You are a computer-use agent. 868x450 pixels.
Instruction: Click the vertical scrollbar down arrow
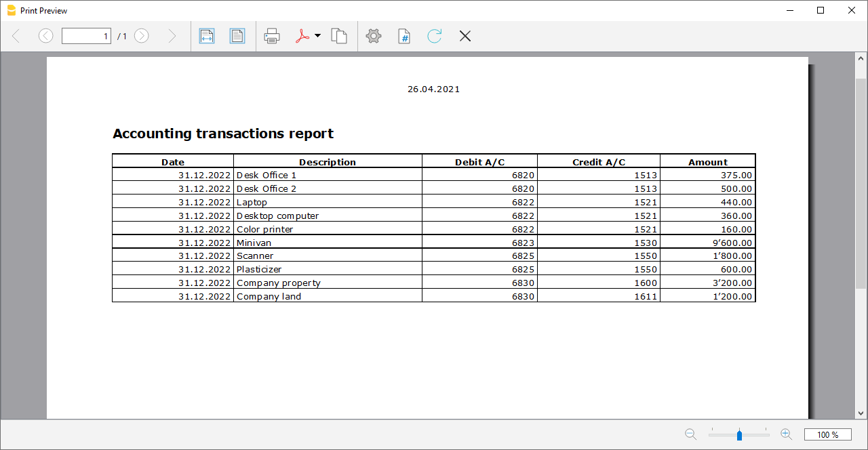[861, 413]
